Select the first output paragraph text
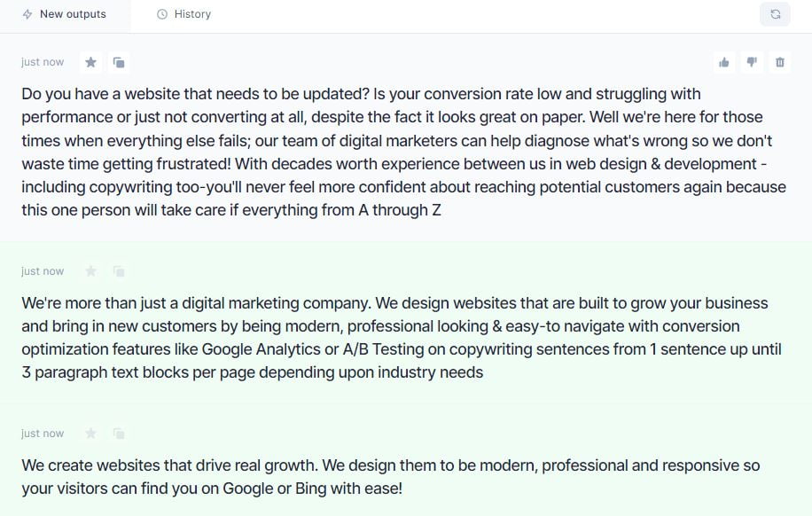Viewport: 812px width, 516px height. coord(404,152)
